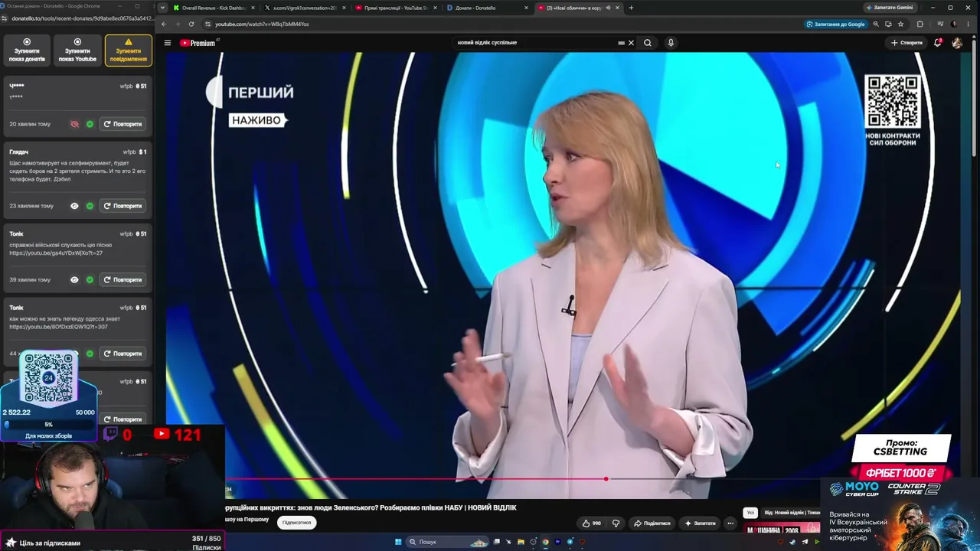Open Запитати Gemini button
Image resolution: width=980 pixels, height=551 pixels.
[890, 8]
